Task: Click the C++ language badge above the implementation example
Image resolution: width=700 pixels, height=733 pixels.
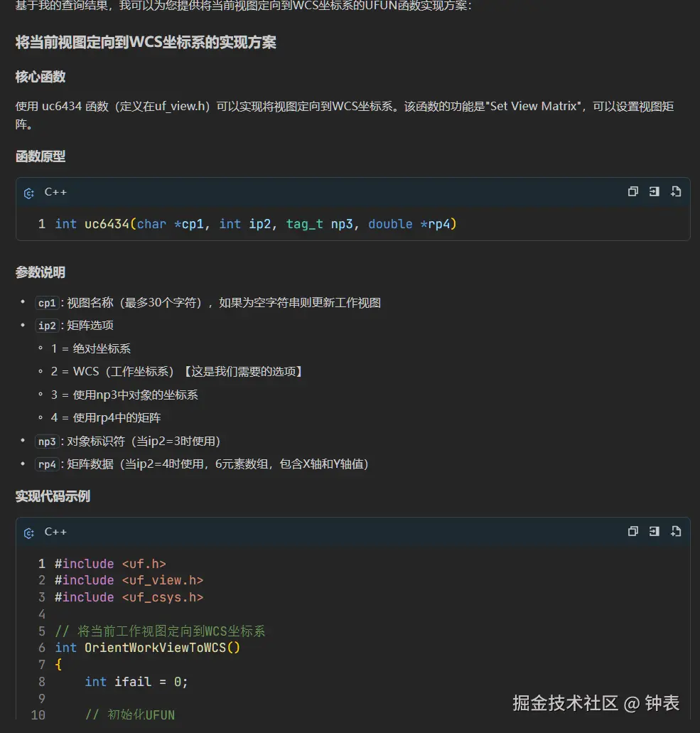Action: (x=55, y=531)
